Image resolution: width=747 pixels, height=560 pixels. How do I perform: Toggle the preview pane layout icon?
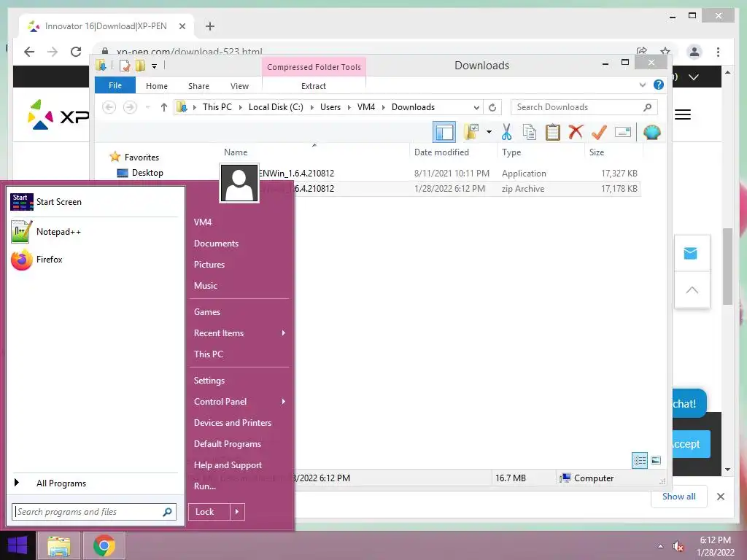coord(444,132)
